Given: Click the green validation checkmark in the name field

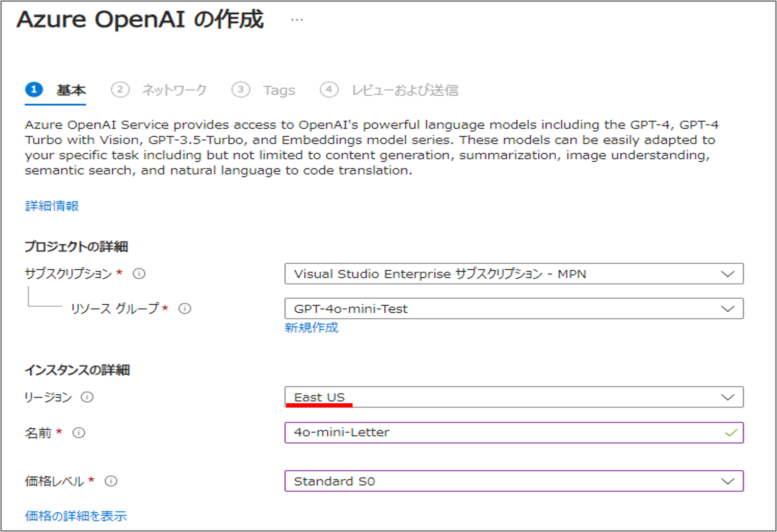Looking at the screenshot, I should 730,432.
